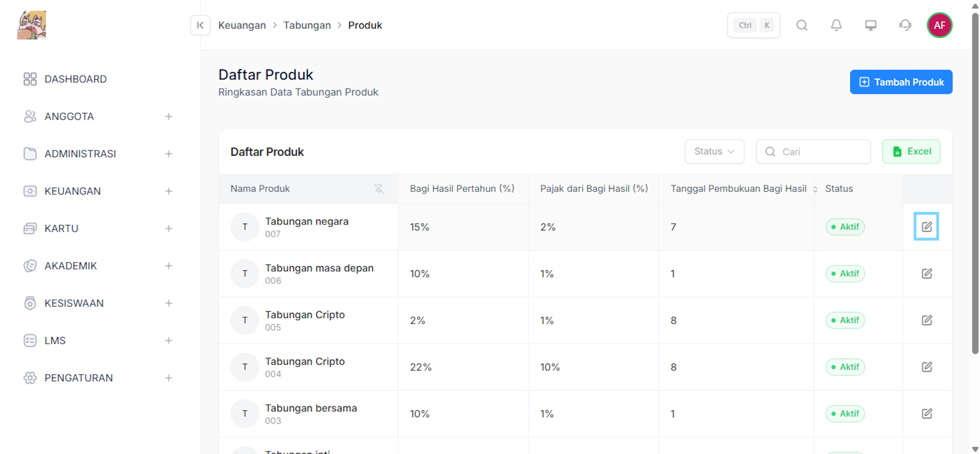Expand the Anggota menu plus sign
The height and width of the screenshot is (454, 980).
[168, 116]
